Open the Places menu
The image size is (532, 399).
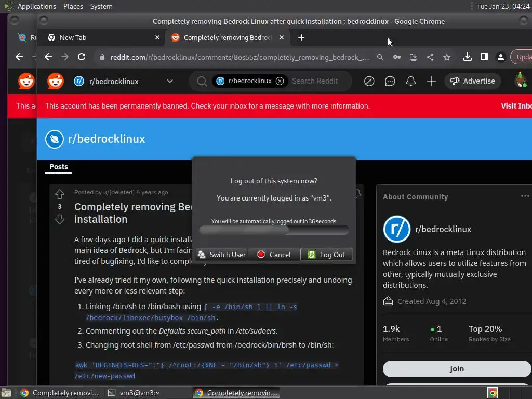click(x=73, y=6)
